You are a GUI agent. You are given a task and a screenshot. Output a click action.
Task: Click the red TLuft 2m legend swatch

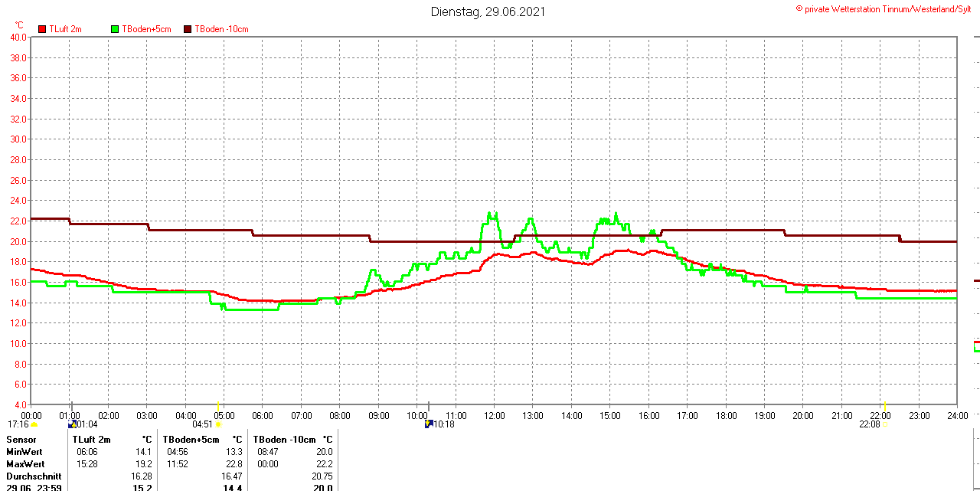tap(42, 29)
